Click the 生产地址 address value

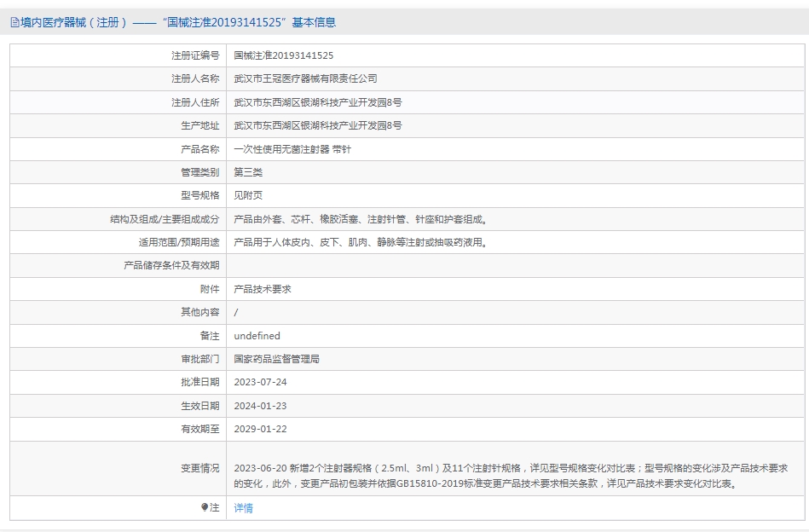[317, 125]
